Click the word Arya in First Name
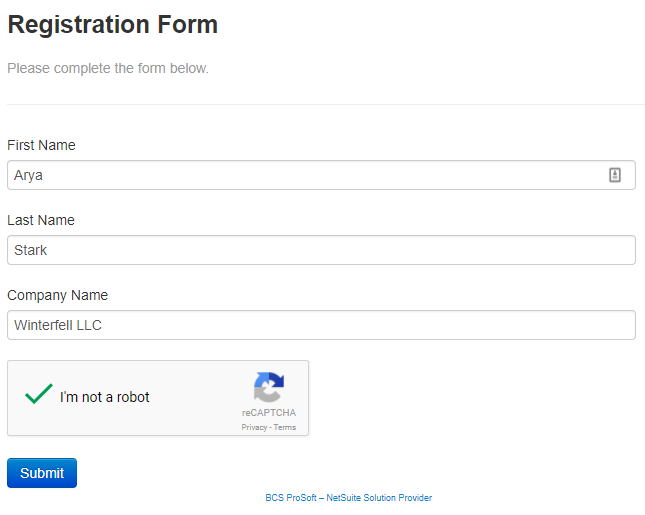This screenshot has width=645, height=515. click(28, 175)
